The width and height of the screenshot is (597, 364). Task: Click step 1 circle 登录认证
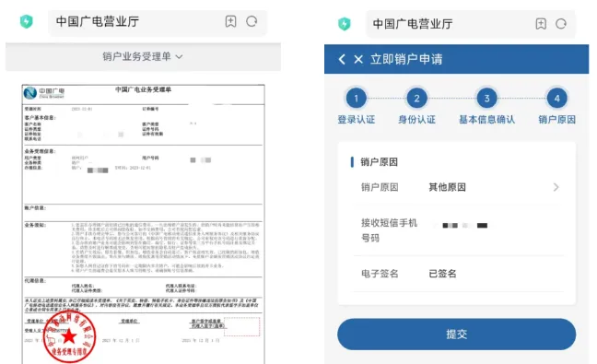pyautogui.click(x=356, y=99)
